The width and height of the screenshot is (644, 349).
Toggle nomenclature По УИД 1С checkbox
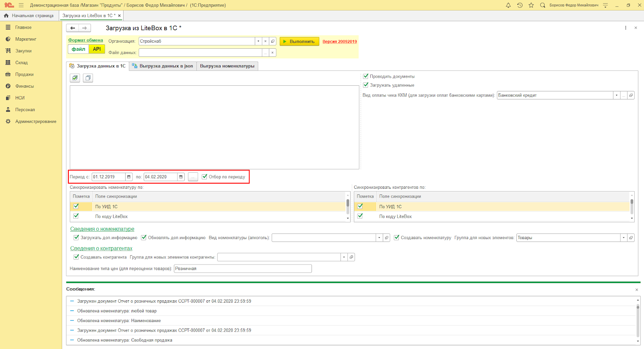(76, 206)
